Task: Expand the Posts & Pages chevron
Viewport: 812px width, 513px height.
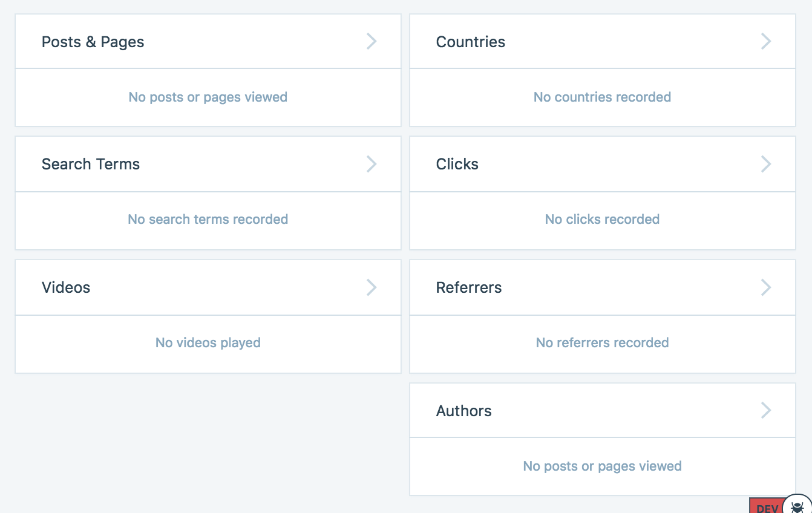Action: click(x=372, y=41)
